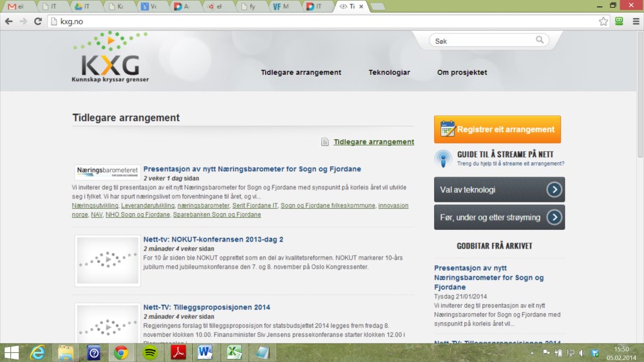Screen dimensions: 644x362
Task: Open Om prosjektet in the navigation menu
Action: point(462,72)
